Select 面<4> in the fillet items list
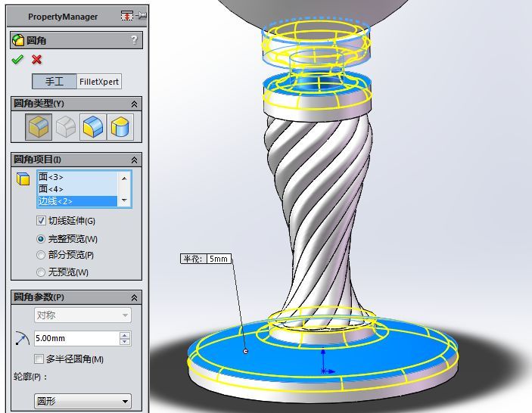Image resolution: width=532 pixels, height=413 pixels. coord(77,189)
